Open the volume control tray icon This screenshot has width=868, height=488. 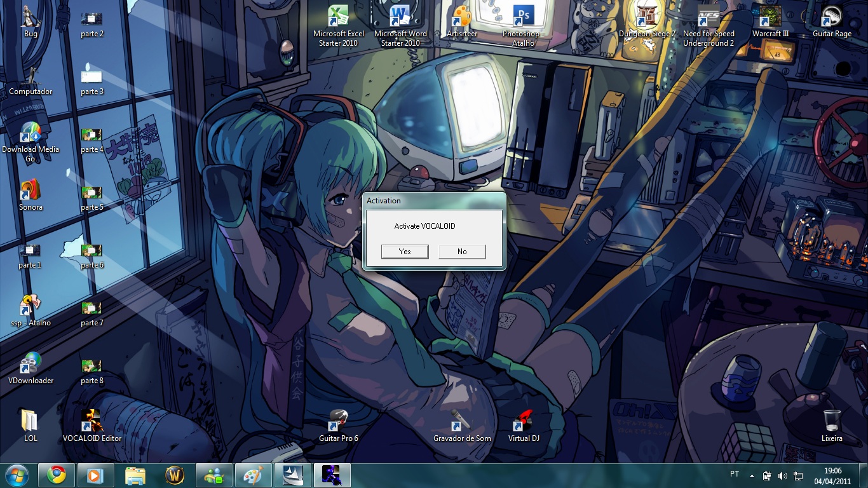pyautogui.click(x=782, y=475)
